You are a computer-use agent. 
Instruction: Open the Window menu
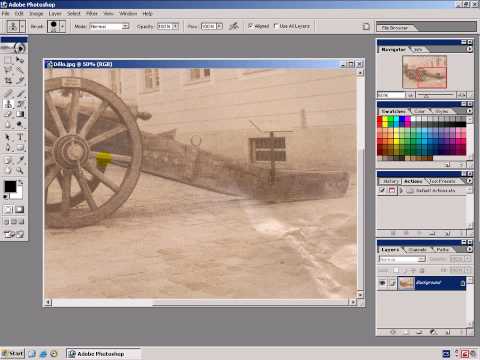128,13
